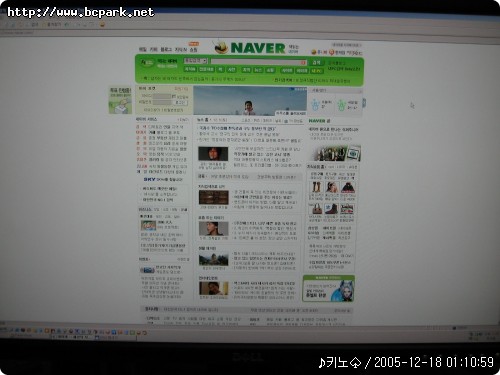The image size is (500, 375).
Task: Open the thumbnail of a mountain landscape
Action: 213,260
